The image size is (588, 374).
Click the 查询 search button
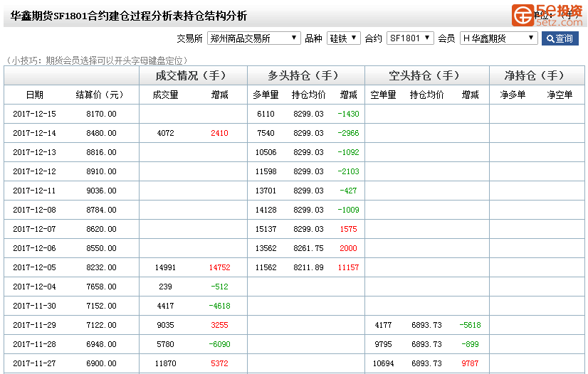click(x=560, y=38)
